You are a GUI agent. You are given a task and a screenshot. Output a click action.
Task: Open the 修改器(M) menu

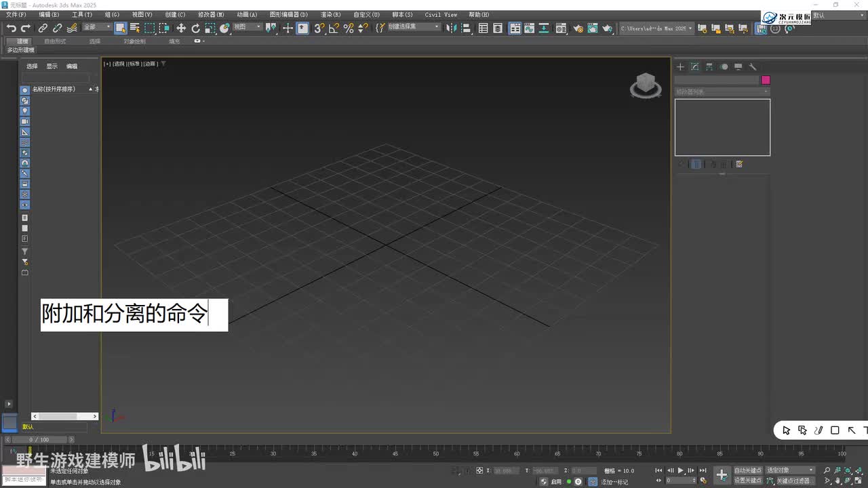(x=211, y=14)
